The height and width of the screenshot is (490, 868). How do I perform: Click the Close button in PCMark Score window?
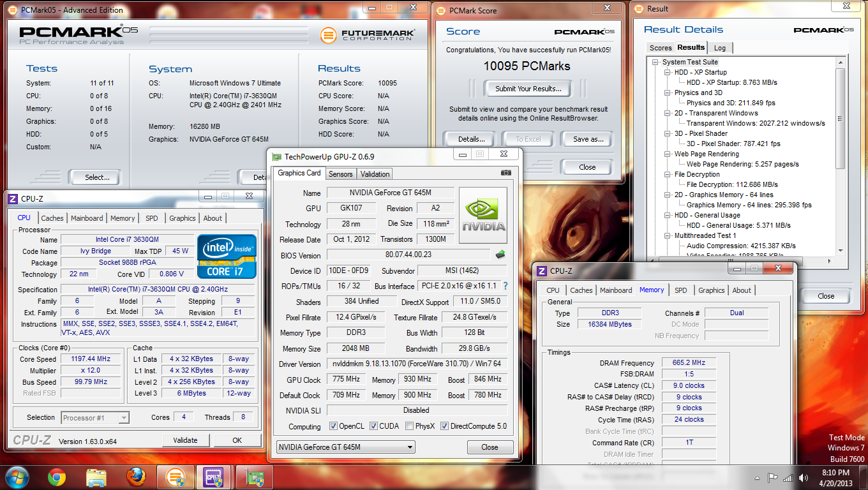pos(587,167)
